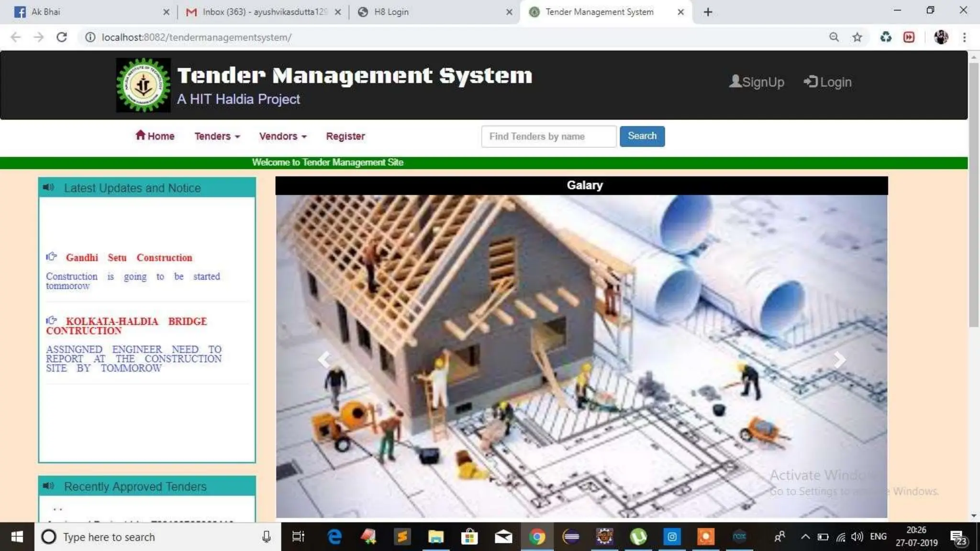
Task: Open Gandhi Setu Construction notice
Action: [129, 258]
